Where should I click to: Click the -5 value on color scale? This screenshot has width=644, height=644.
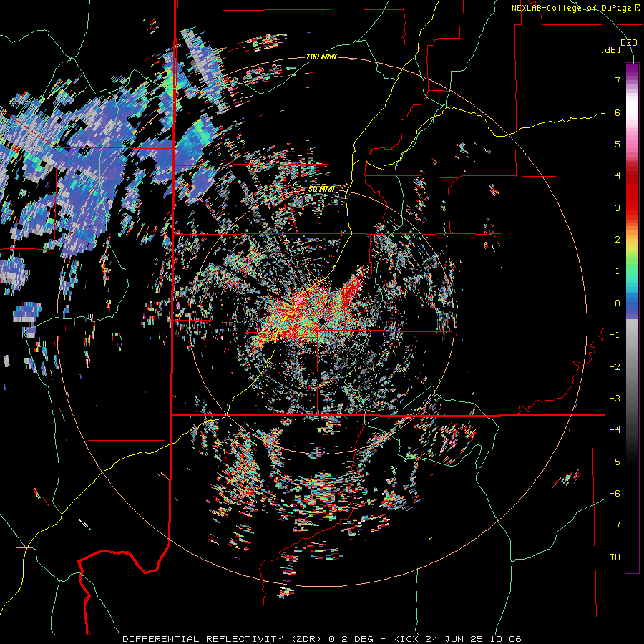pyautogui.click(x=615, y=462)
